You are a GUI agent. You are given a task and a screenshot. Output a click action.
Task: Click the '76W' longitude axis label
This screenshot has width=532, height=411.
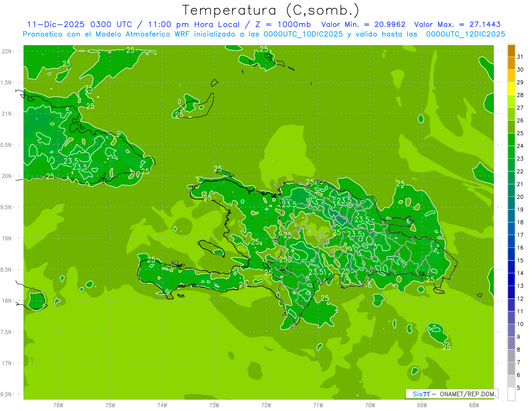(58, 405)
